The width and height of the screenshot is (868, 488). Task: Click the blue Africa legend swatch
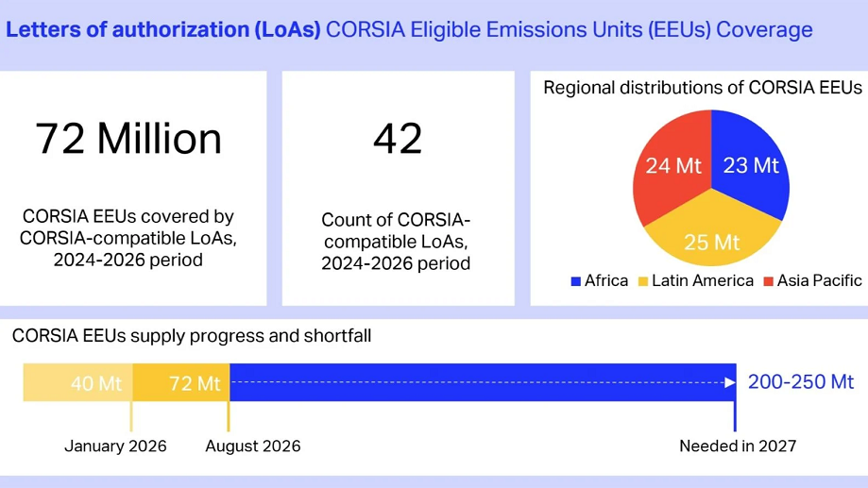[576, 281]
